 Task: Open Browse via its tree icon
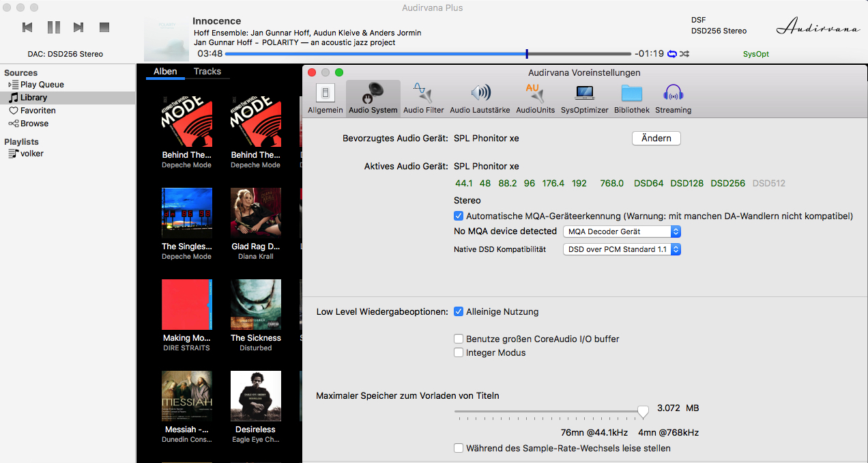(14, 124)
